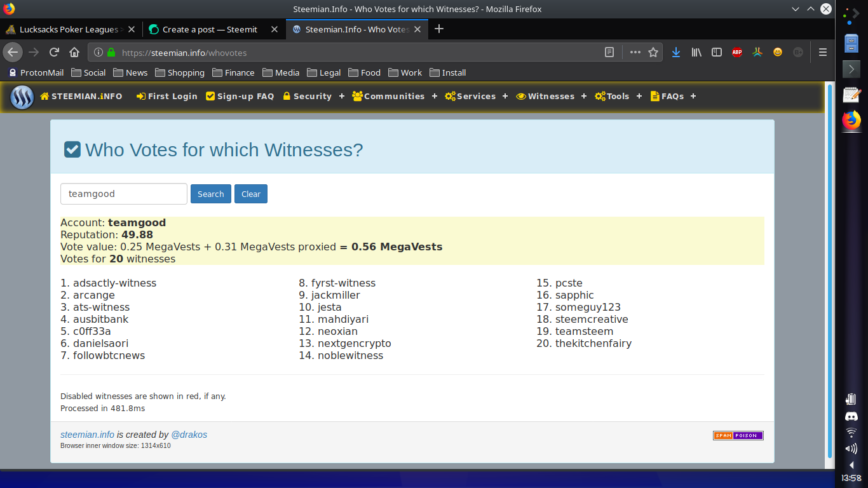The width and height of the screenshot is (868, 488).
Task: Open the ProtonMail bookmark
Action: click(36, 72)
